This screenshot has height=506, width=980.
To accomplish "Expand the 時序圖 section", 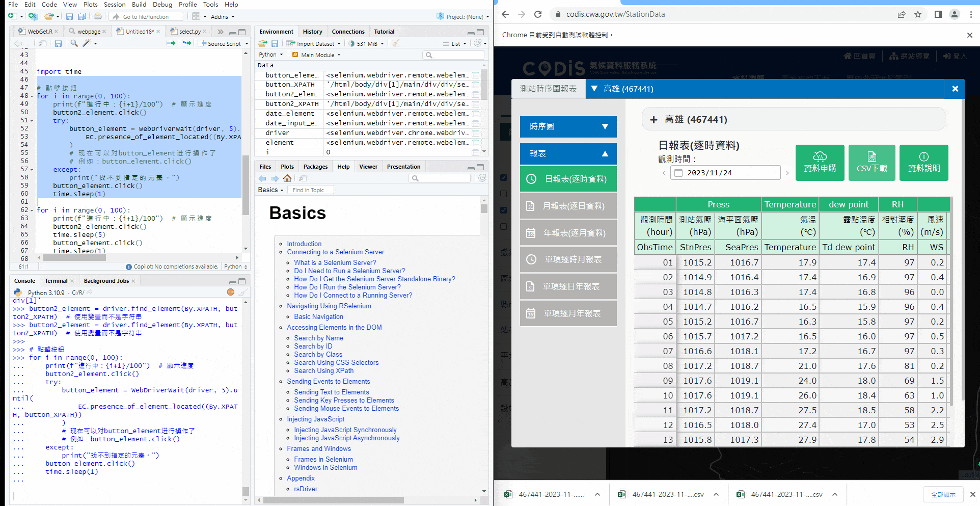I will click(568, 126).
